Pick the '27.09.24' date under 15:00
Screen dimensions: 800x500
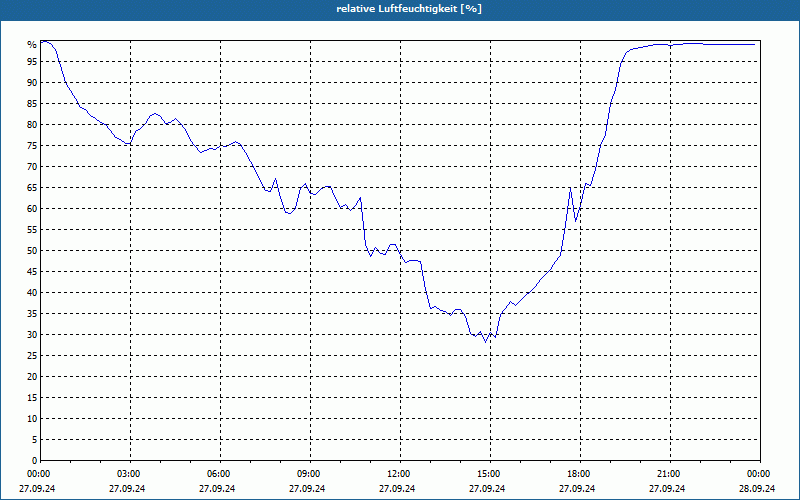(487, 488)
